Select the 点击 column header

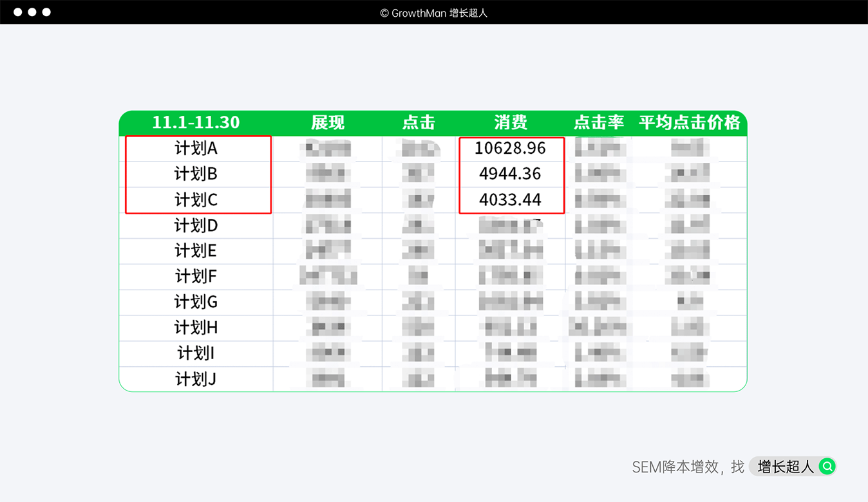coord(419,122)
